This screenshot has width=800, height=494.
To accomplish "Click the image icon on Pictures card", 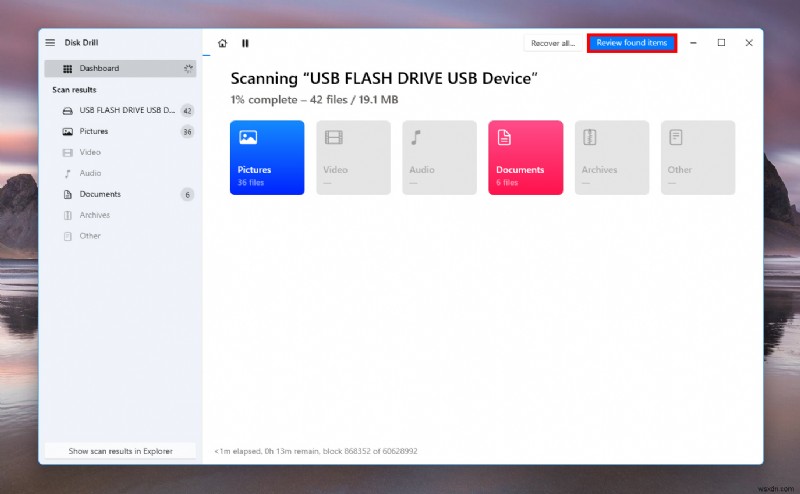I will pyautogui.click(x=248, y=137).
